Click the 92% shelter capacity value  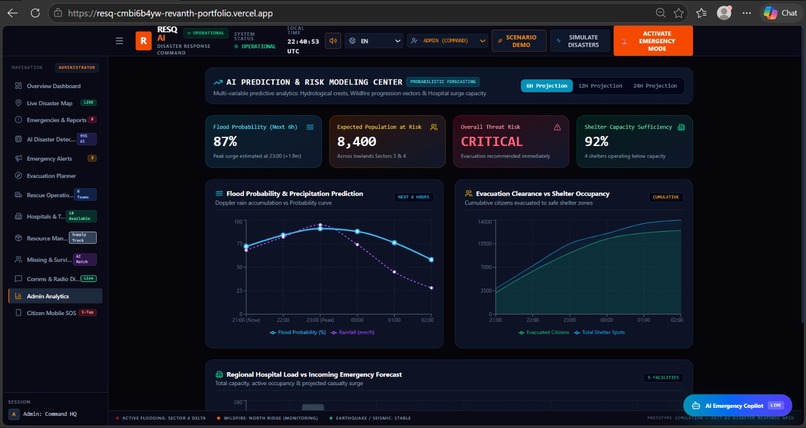coord(596,142)
